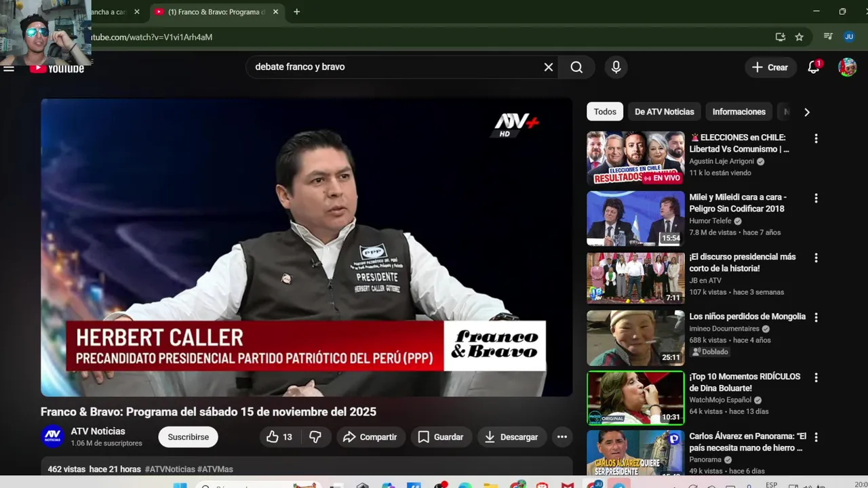Open Dina Boluarte 10:31 thumbnail
This screenshot has width=868, height=488.
[x=635, y=398]
